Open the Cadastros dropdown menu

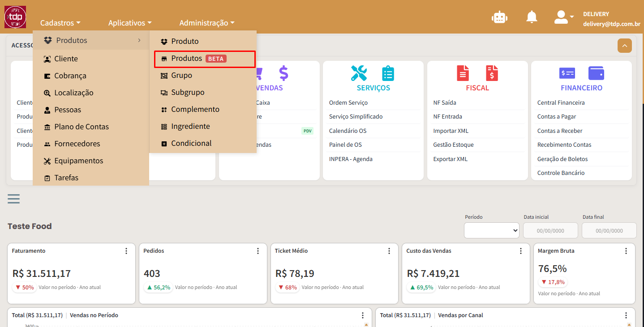60,23
